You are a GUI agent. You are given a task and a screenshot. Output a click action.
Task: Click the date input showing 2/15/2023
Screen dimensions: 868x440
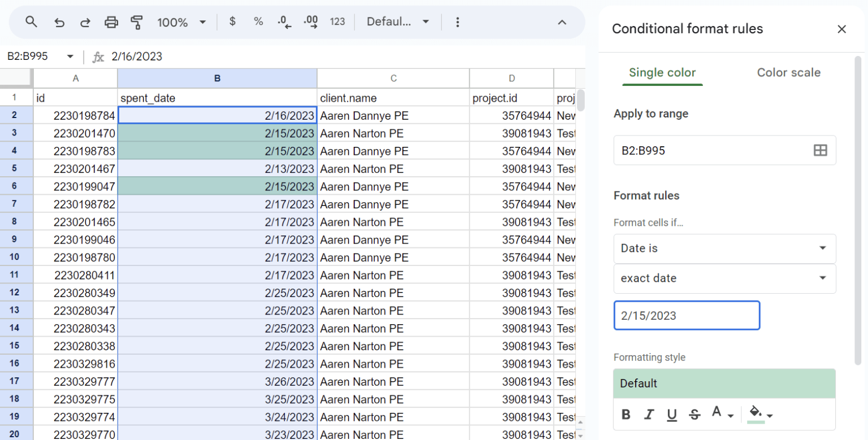[x=687, y=316]
